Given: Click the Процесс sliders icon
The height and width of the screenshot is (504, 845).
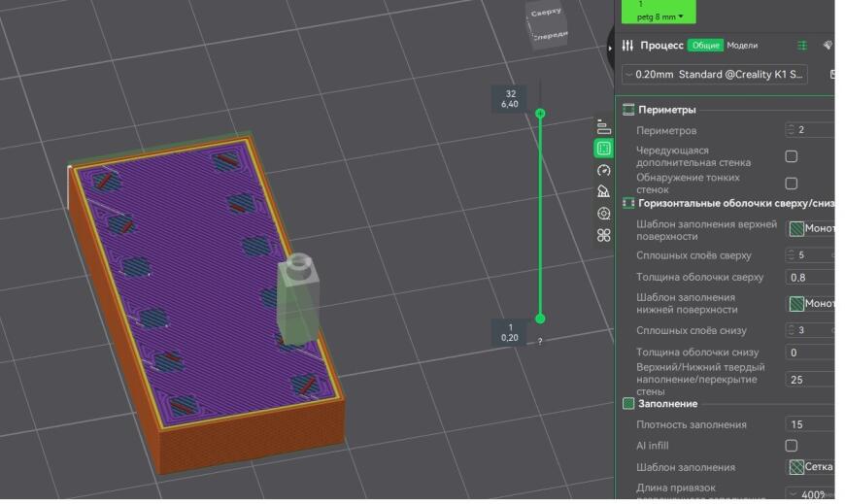Looking at the screenshot, I should [x=627, y=46].
